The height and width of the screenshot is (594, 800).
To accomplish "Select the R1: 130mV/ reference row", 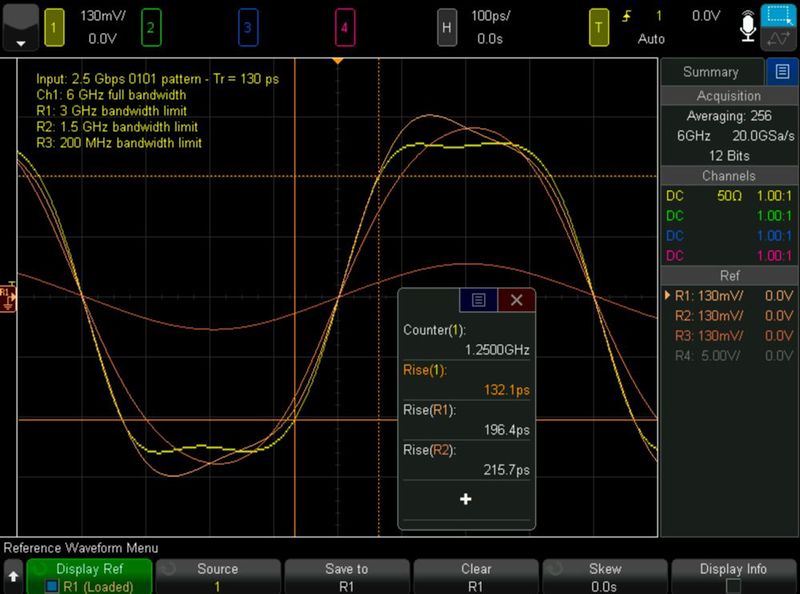I will click(729, 295).
